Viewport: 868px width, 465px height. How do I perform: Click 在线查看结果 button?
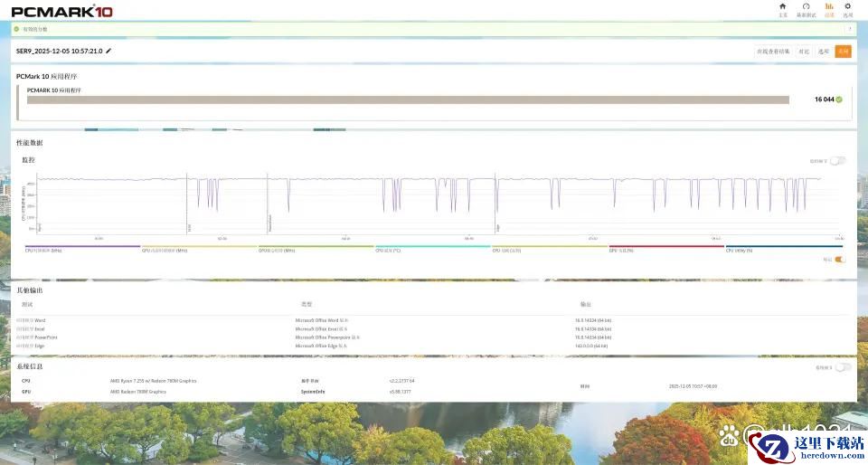pyautogui.click(x=773, y=52)
